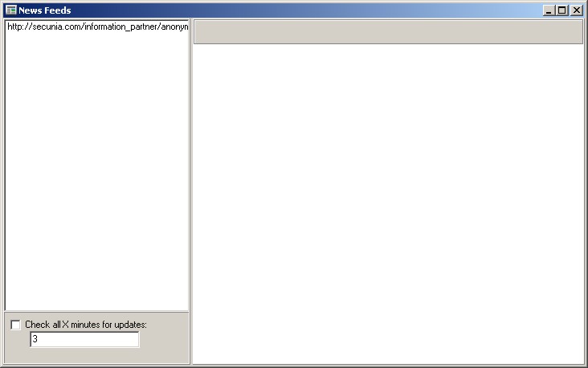The image size is (588, 368).
Task: Click the minutes input field showing 3
Action: tap(84, 340)
